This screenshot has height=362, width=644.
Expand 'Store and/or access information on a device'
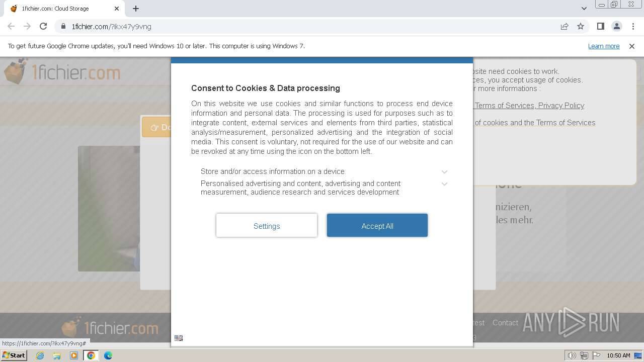click(324, 171)
